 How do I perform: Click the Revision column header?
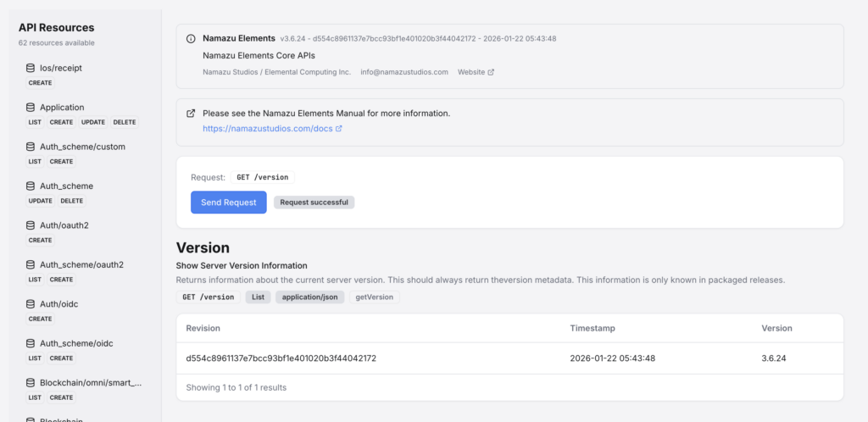click(x=203, y=328)
